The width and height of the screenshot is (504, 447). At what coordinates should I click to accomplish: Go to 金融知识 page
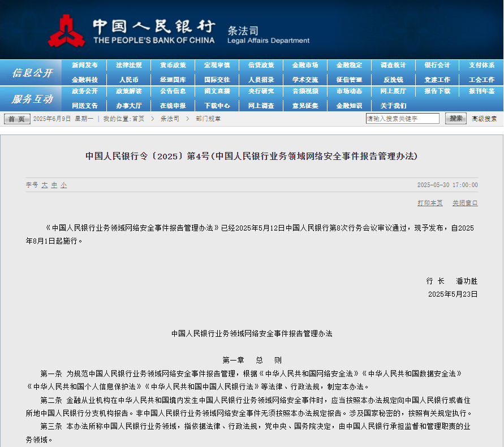pyautogui.click(x=349, y=106)
